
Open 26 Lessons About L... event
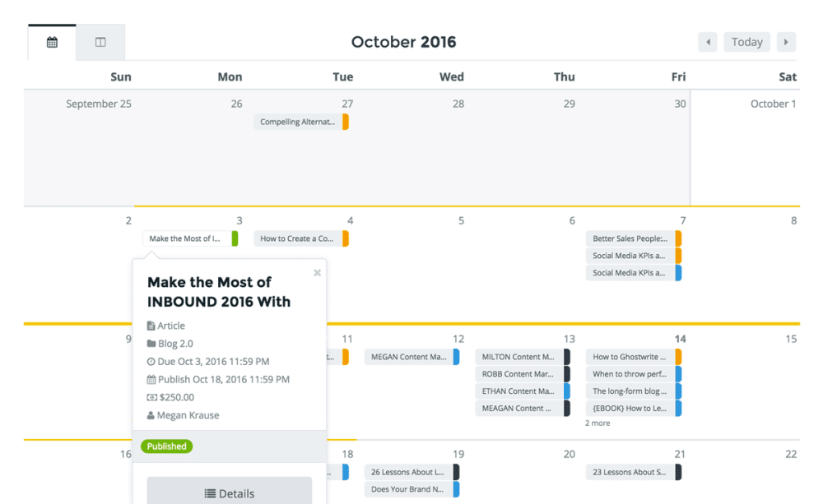pyautogui.click(x=412, y=472)
